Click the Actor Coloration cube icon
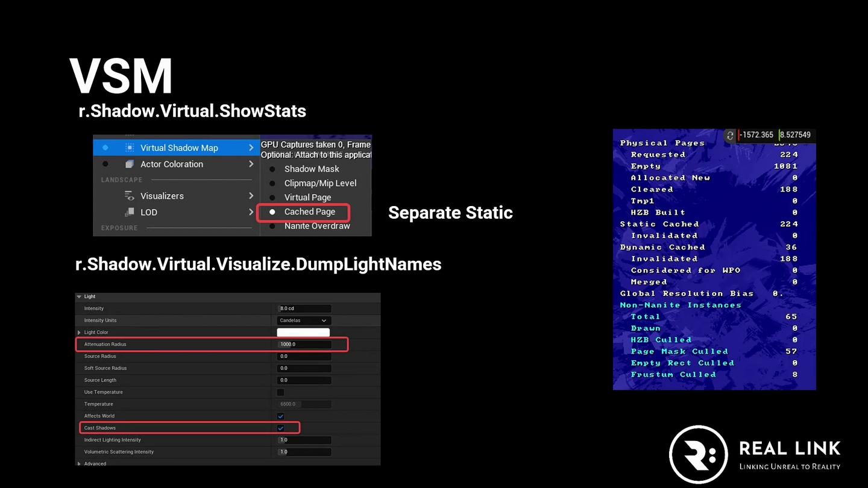This screenshot has height=488, width=868. [x=129, y=164]
